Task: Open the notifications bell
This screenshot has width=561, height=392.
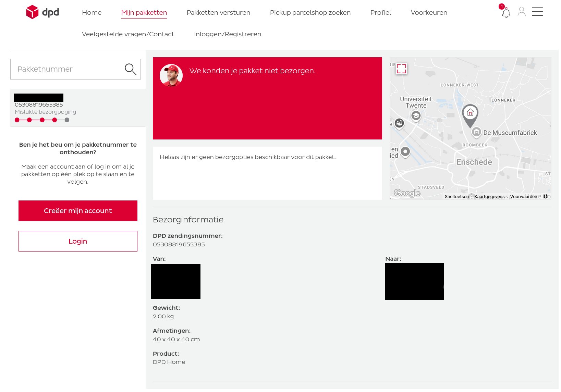Action: (x=506, y=13)
